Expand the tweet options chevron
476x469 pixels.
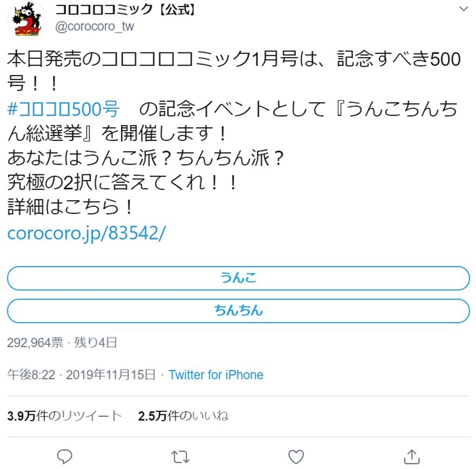tap(464, 9)
